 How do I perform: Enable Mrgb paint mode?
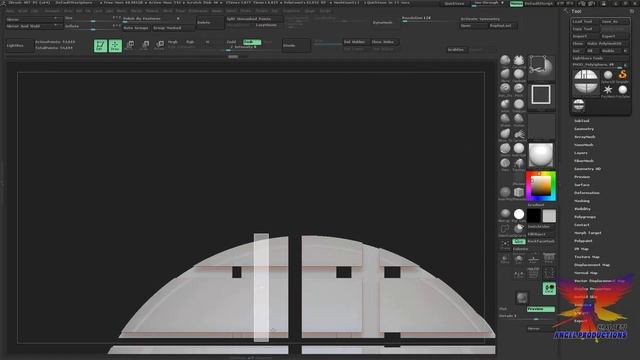point(173,42)
